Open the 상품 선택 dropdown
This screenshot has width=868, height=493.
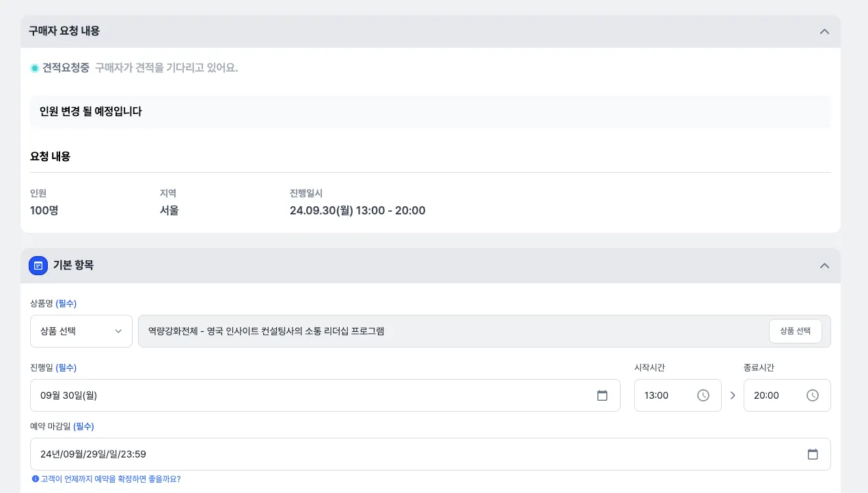[81, 331]
